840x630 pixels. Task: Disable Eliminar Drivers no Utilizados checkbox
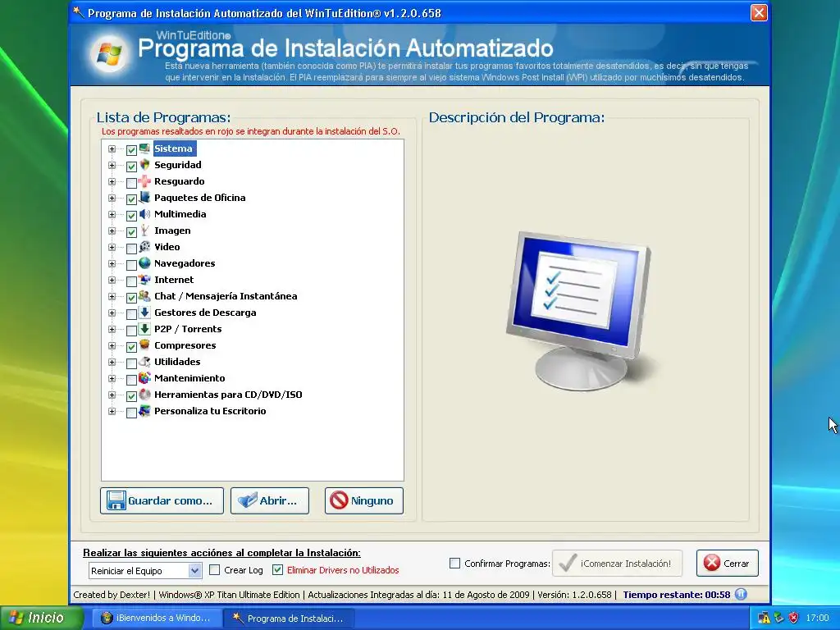point(277,569)
